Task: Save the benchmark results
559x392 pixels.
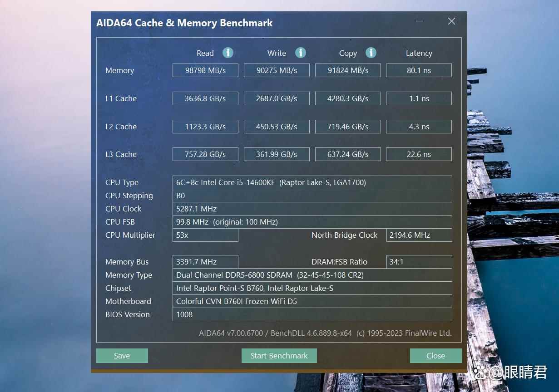Action: pyautogui.click(x=122, y=356)
